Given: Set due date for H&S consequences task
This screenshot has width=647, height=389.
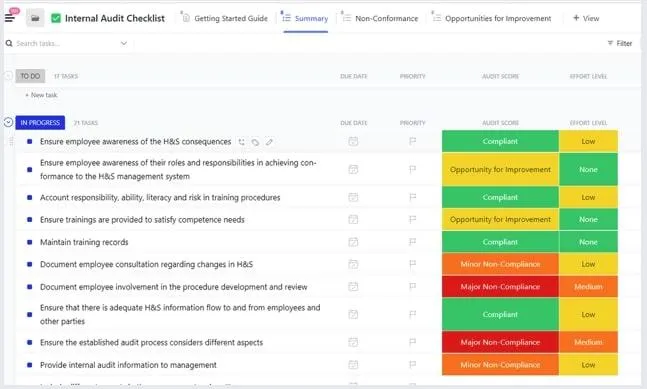Looking at the screenshot, I should 353,141.
